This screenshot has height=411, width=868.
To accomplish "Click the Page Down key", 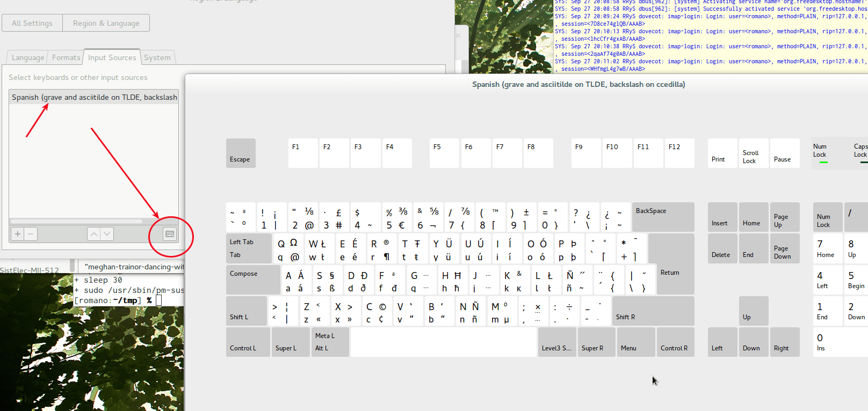I will coord(785,248).
